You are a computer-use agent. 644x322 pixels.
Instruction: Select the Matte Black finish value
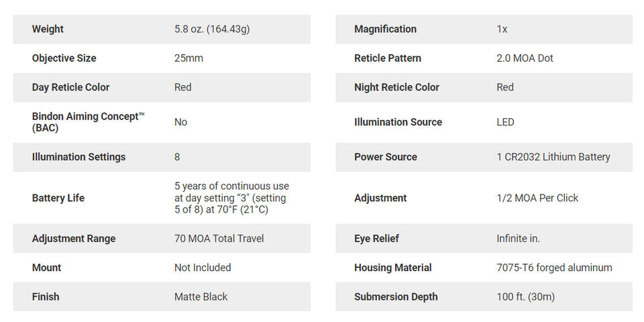(x=201, y=297)
